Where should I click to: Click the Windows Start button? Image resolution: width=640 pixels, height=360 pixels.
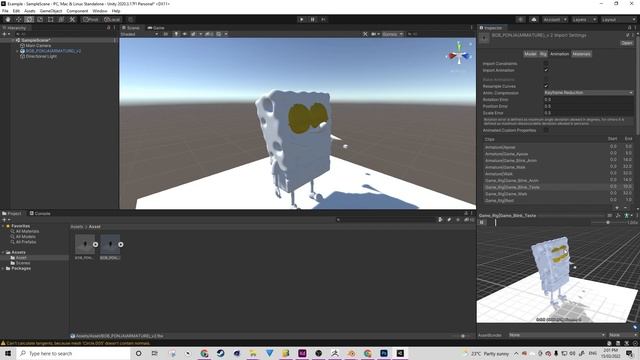pos(8,353)
